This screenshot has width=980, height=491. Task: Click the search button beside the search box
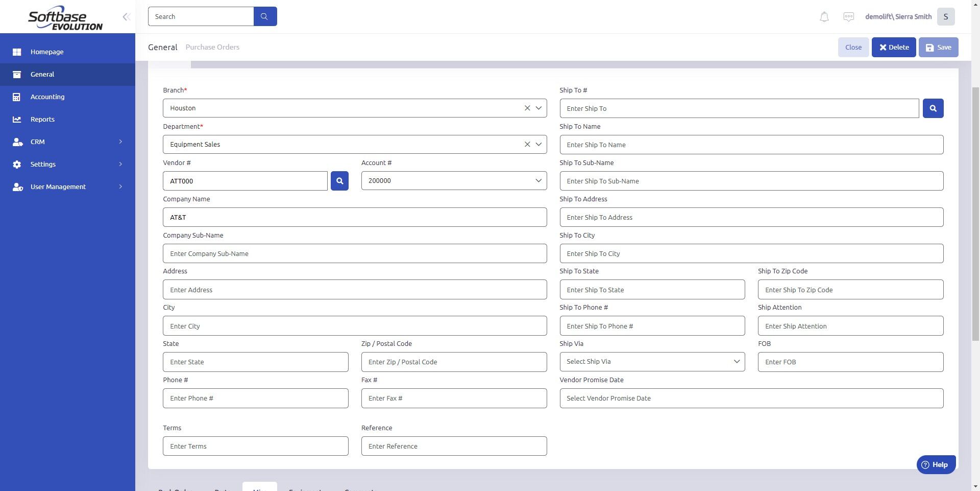coord(265,16)
